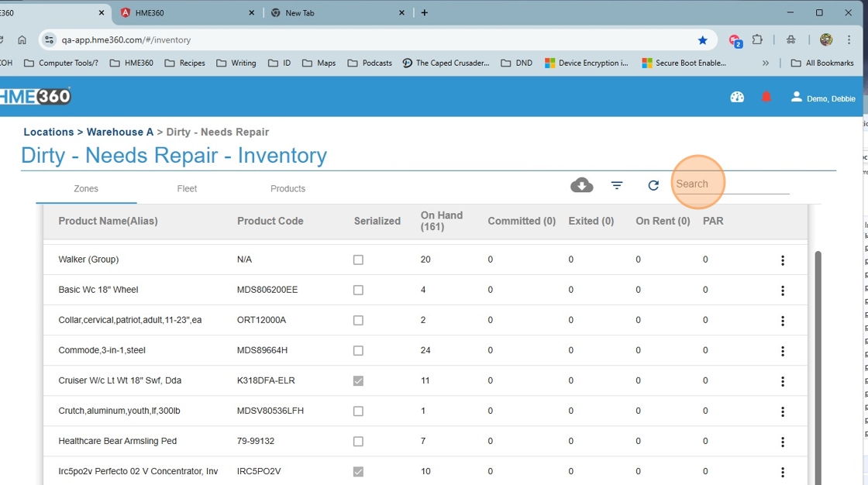The image size is (868, 485).
Task: Click the Warehouse A breadcrumb link
Action: pos(120,132)
